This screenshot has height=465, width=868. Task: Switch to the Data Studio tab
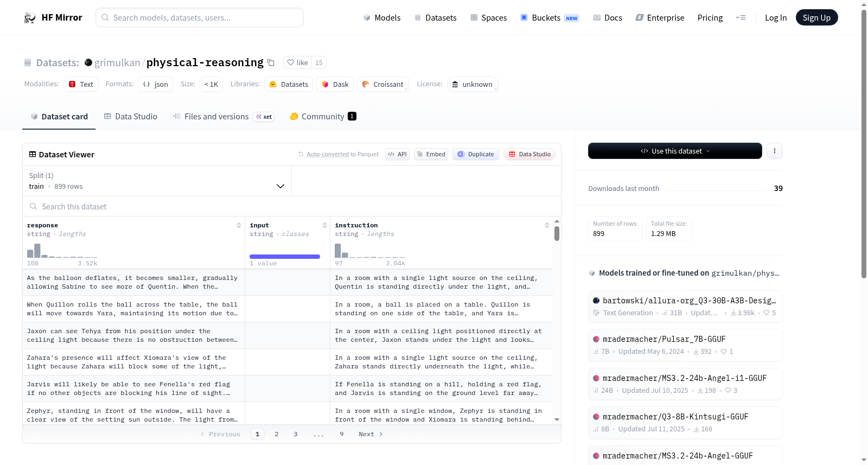point(131,117)
